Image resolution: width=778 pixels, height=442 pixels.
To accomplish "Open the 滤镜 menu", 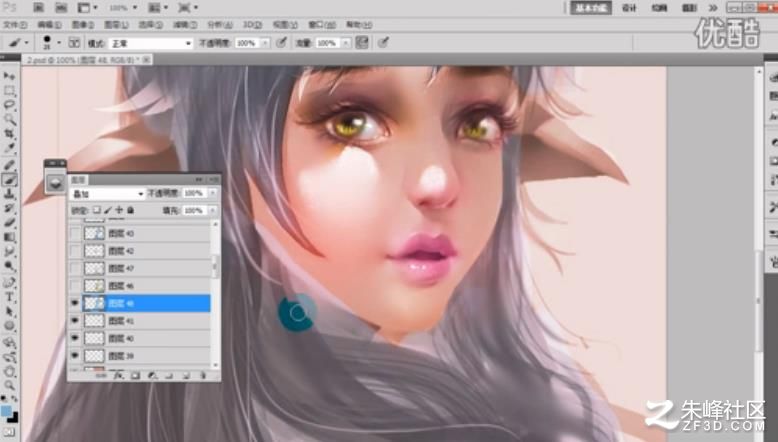I will 185,25.
